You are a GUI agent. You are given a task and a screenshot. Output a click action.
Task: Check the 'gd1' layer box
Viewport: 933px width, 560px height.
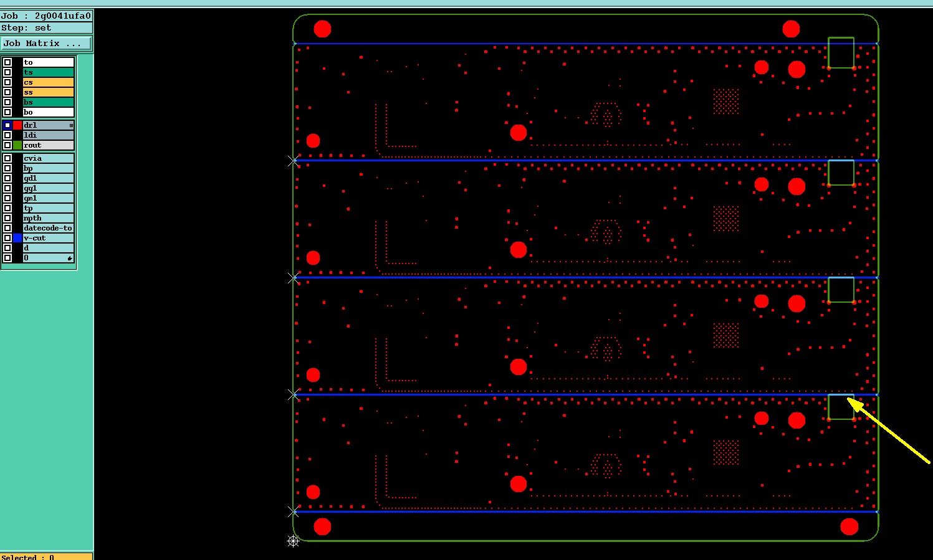pyautogui.click(x=7, y=178)
